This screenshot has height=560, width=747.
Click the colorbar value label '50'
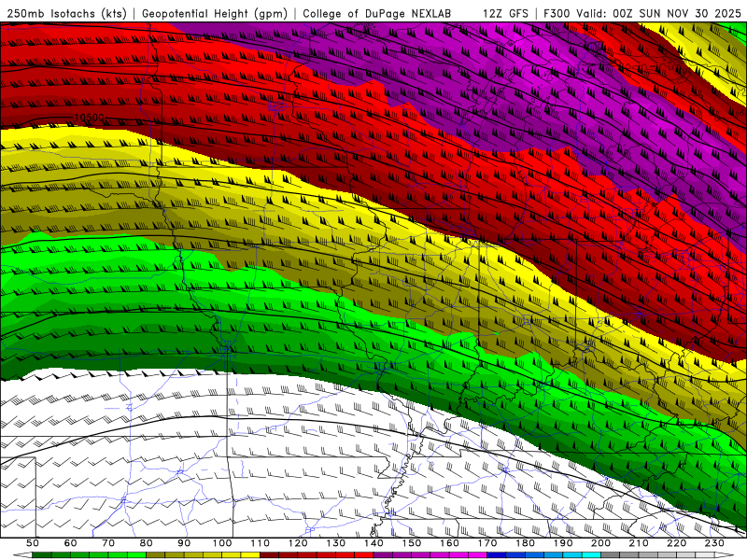pos(33,543)
